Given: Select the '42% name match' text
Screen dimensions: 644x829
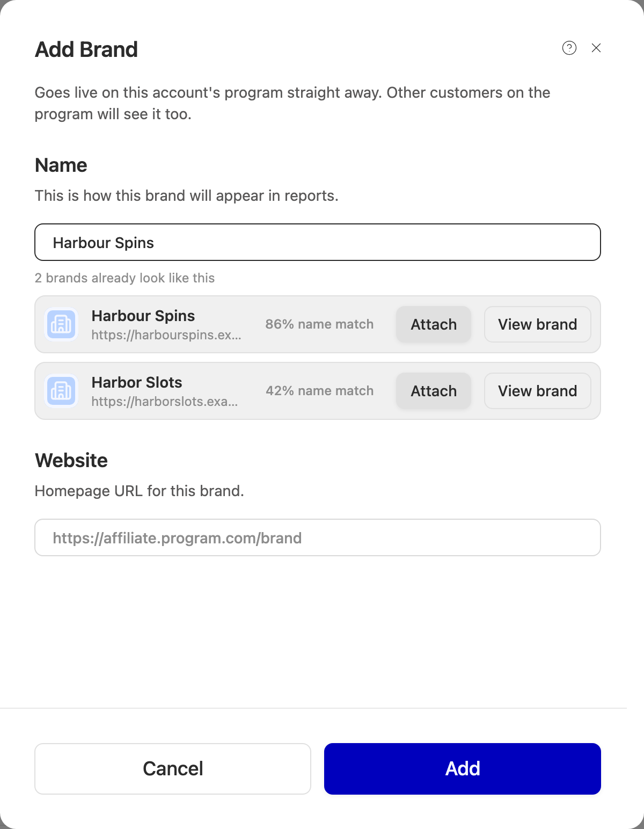Looking at the screenshot, I should [319, 391].
